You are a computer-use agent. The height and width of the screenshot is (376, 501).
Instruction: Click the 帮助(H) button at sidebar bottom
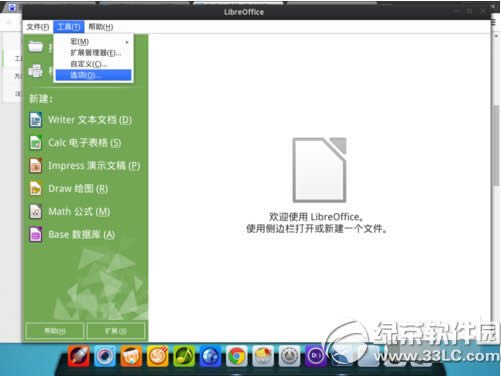click(55, 331)
